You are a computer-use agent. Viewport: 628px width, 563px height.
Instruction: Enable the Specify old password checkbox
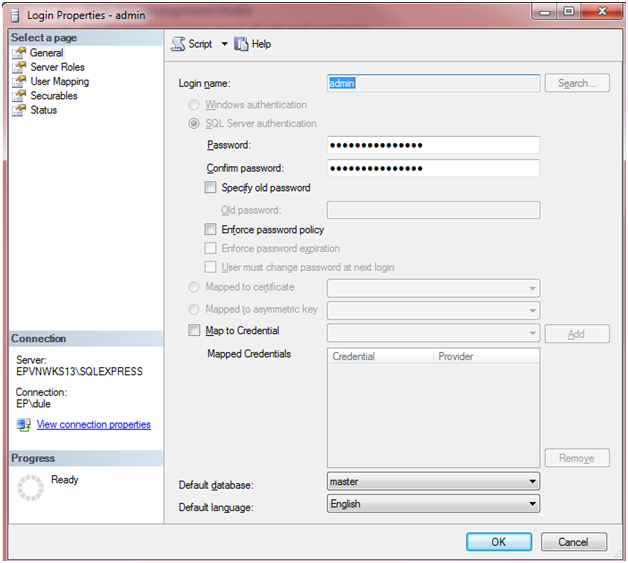coord(210,188)
